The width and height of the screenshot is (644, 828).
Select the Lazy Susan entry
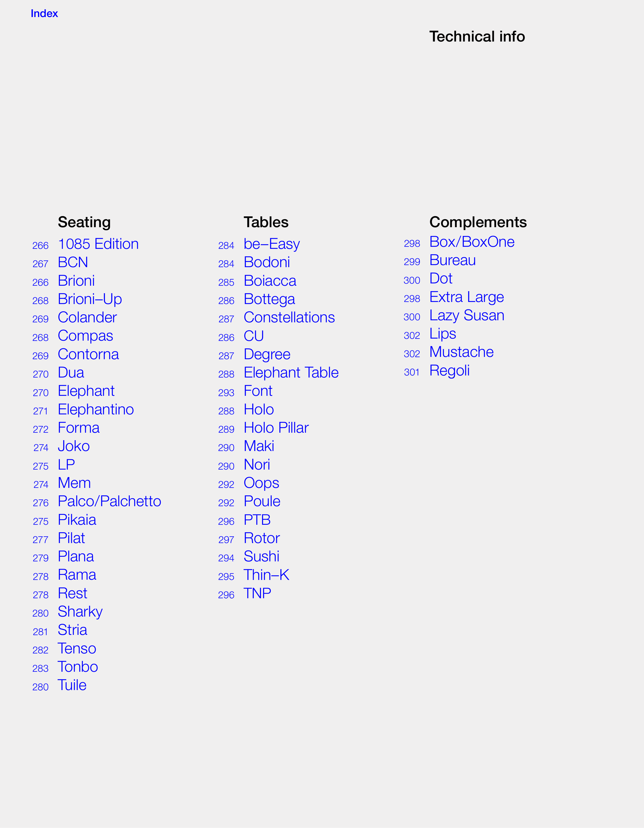tap(467, 315)
